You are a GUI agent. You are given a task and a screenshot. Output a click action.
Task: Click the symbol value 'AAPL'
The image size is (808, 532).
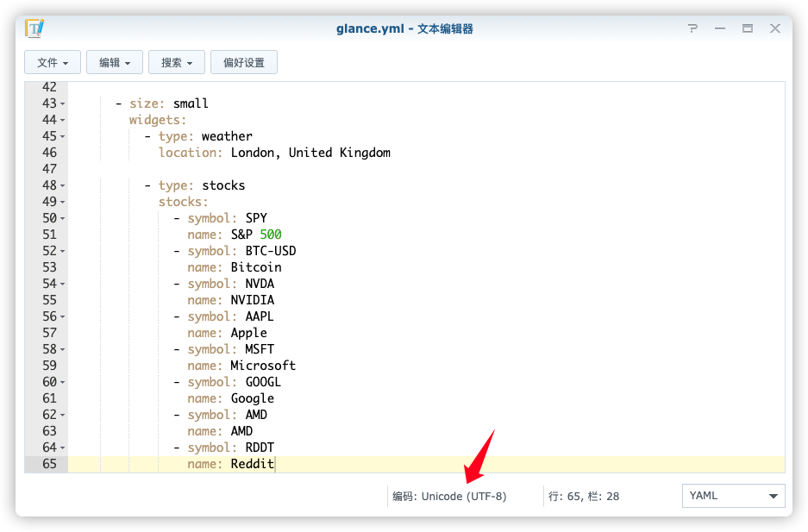point(260,316)
